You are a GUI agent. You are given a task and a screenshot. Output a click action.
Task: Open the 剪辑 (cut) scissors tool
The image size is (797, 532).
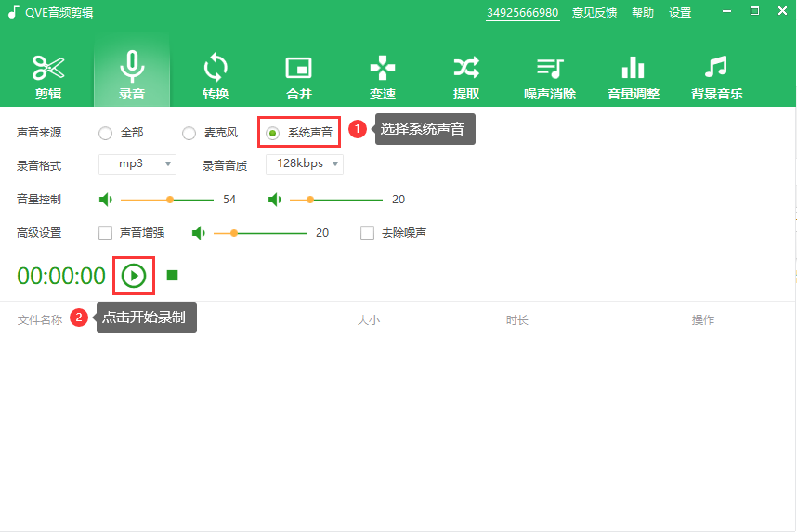48,74
